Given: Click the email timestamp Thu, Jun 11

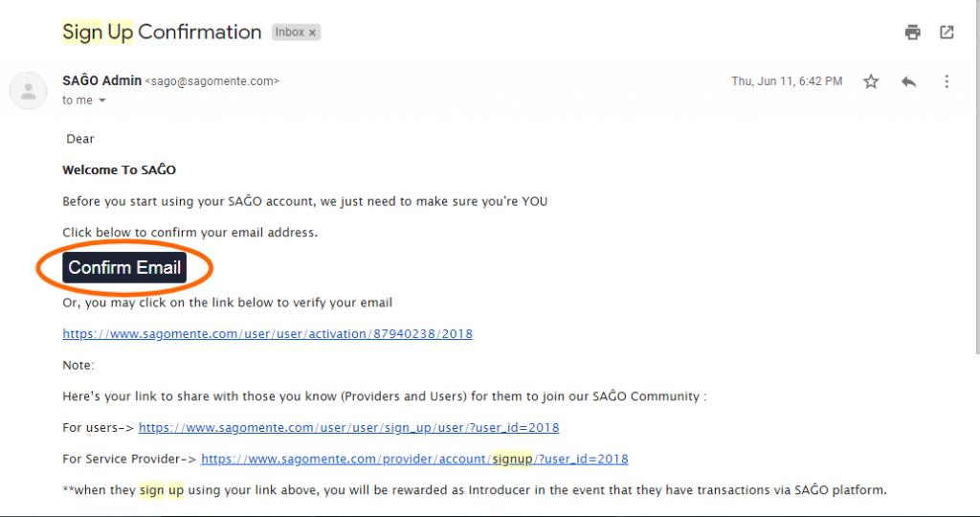Looking at the screenshot, I should 787,81.
